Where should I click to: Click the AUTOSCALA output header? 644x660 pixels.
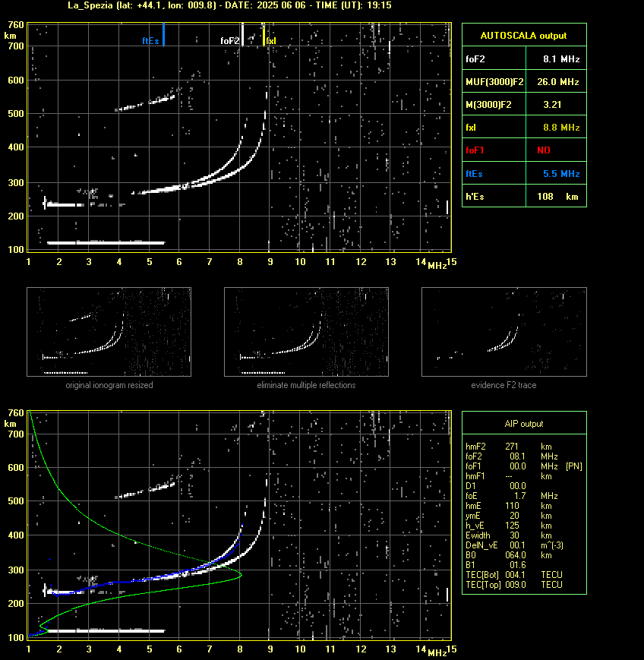(x=523, y=36)
